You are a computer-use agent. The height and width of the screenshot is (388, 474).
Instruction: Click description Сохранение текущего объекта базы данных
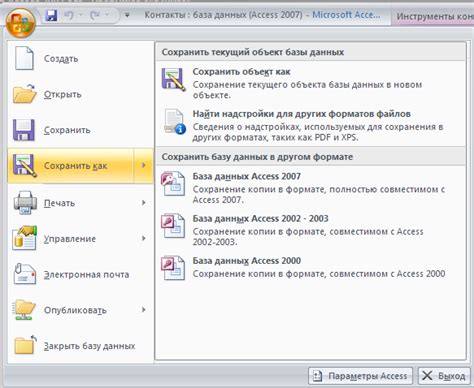point(307,90)
